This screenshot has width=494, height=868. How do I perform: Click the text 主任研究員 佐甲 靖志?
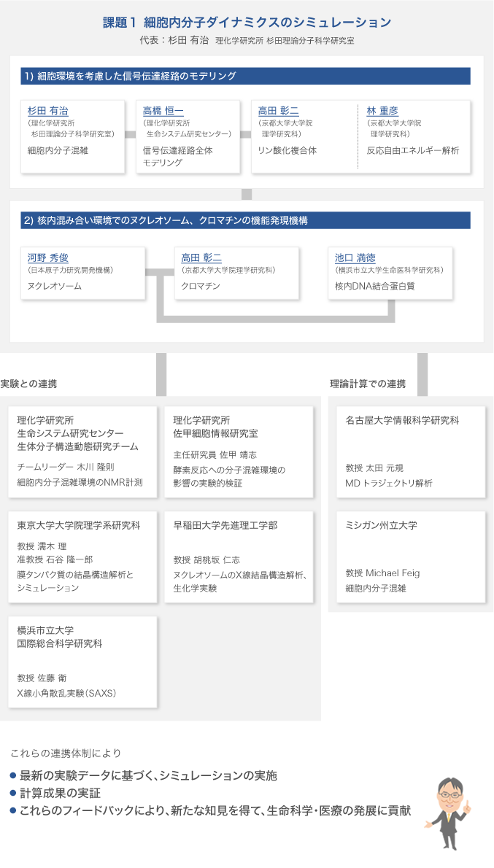click(x=215, y=455)
